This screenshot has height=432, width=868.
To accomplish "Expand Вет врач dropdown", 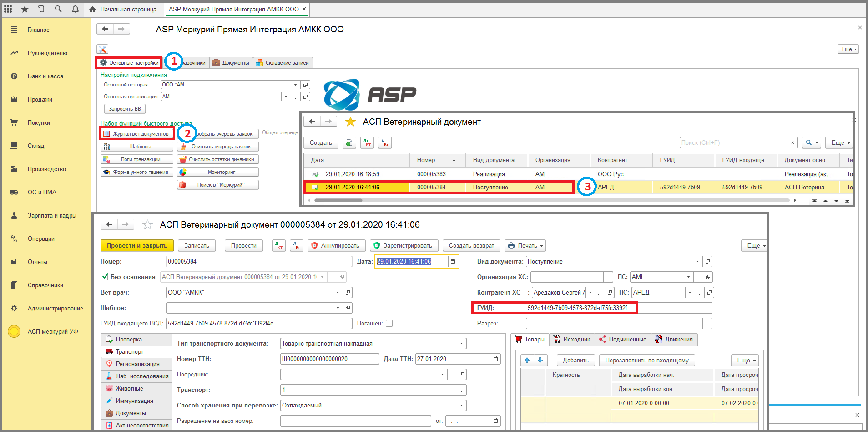I will tap(338, 292).
